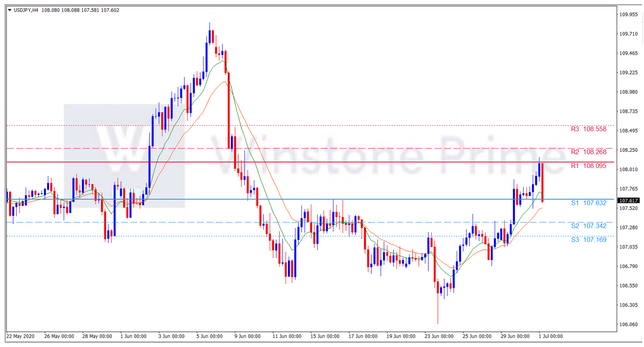Click the 22 May 2020 date label
Screen dimensions: 644x347
click(20, 336)
